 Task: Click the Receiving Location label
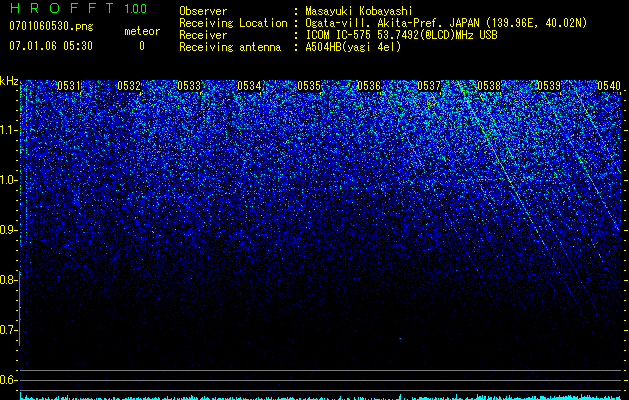(233, 23)
